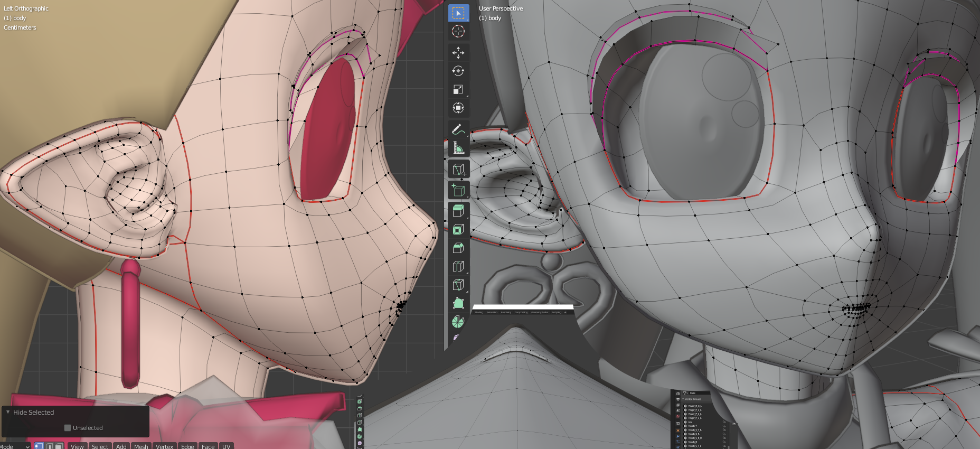Choose the Inset Faces tool

click(x=458, y=229)
